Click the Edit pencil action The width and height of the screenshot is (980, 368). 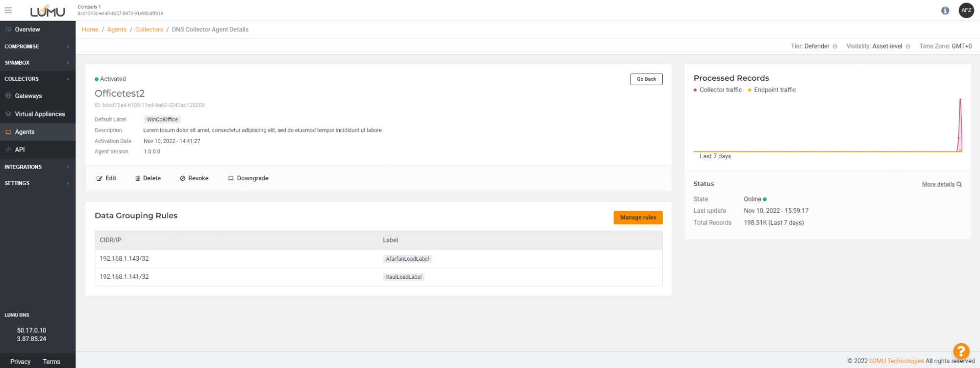tap(106, 178)
